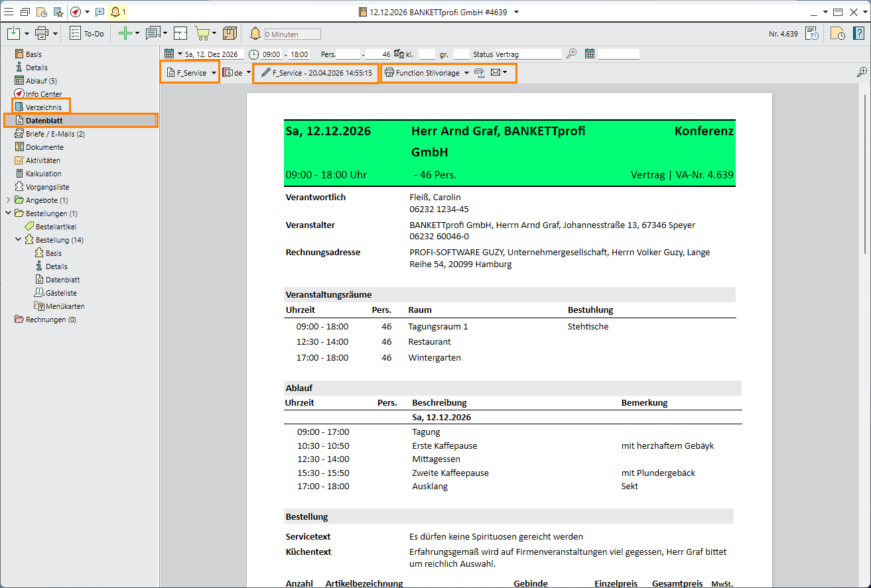Image resolution: width=871 pixels, height=588 pixels.
Task: Open dropdown arrow next to save icon
Action: [27, 33]
